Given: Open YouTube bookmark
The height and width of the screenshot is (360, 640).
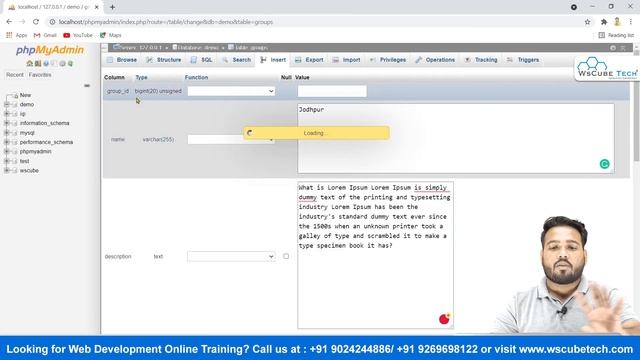Looking at the screenshot, I should coord(78,36).
